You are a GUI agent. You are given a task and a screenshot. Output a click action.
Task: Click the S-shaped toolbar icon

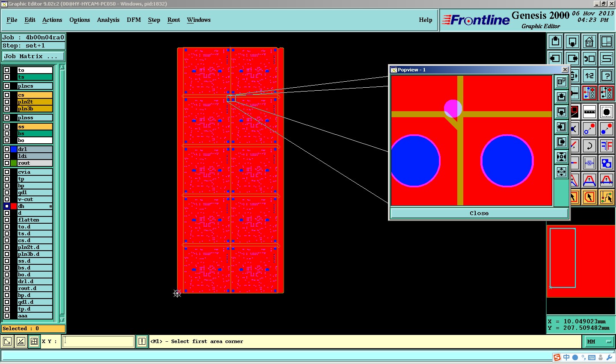[x=607, y=59]
